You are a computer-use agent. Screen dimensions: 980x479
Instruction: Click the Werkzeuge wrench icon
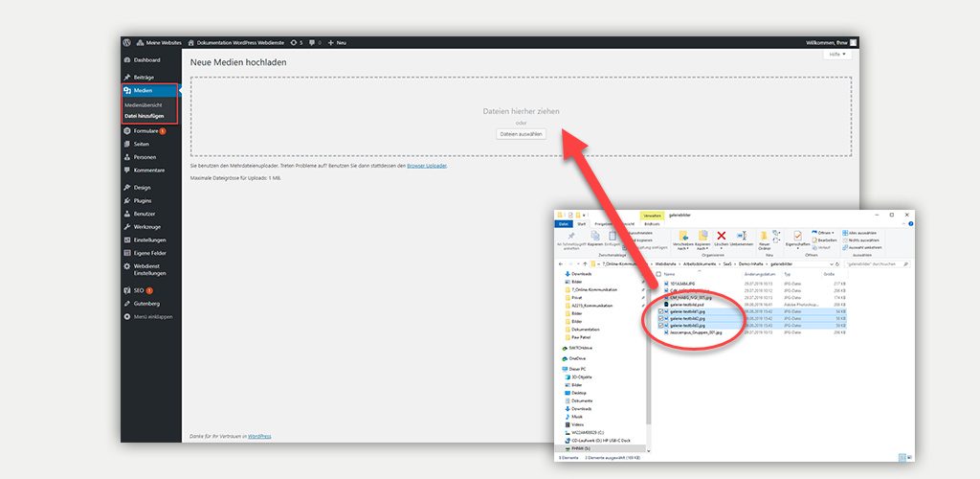[127, 226]
